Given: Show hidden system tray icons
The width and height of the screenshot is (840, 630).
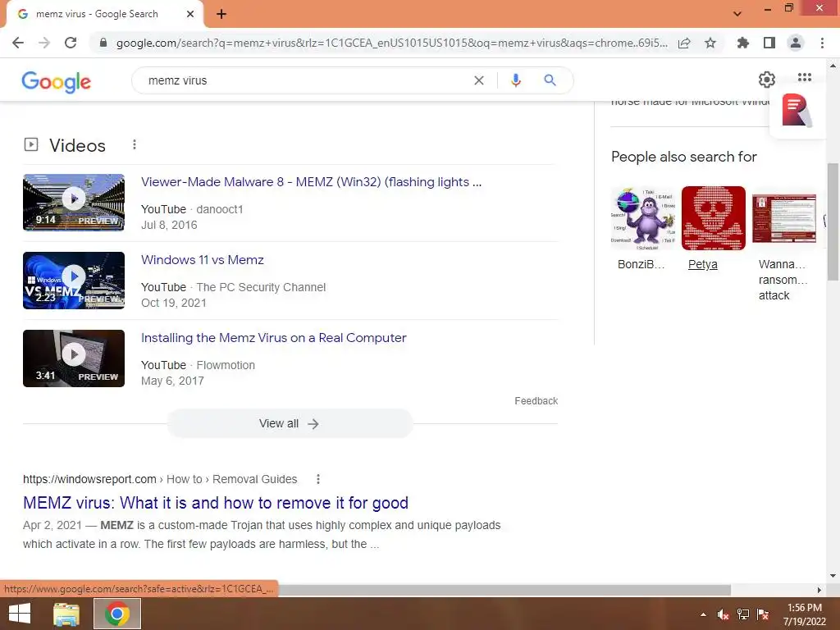Looking at the screenshot, I should (x=703, y=614).
